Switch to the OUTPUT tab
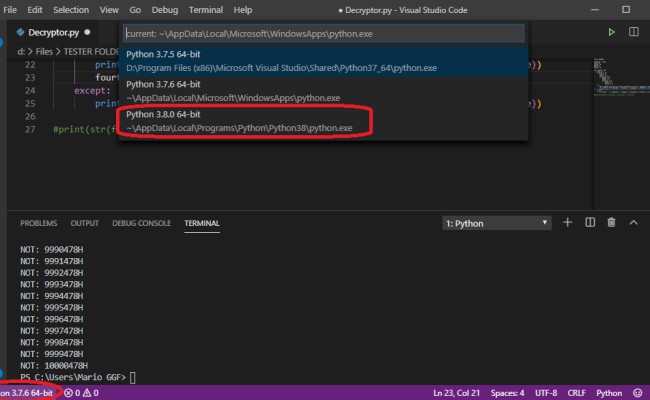Viewport: 650px width, 400px height. [x=85, y=223]
